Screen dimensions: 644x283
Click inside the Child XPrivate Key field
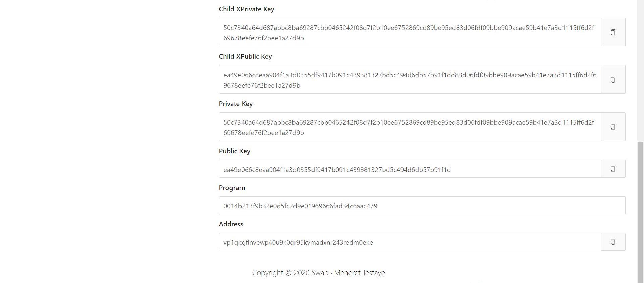click(x=410, y=32)
